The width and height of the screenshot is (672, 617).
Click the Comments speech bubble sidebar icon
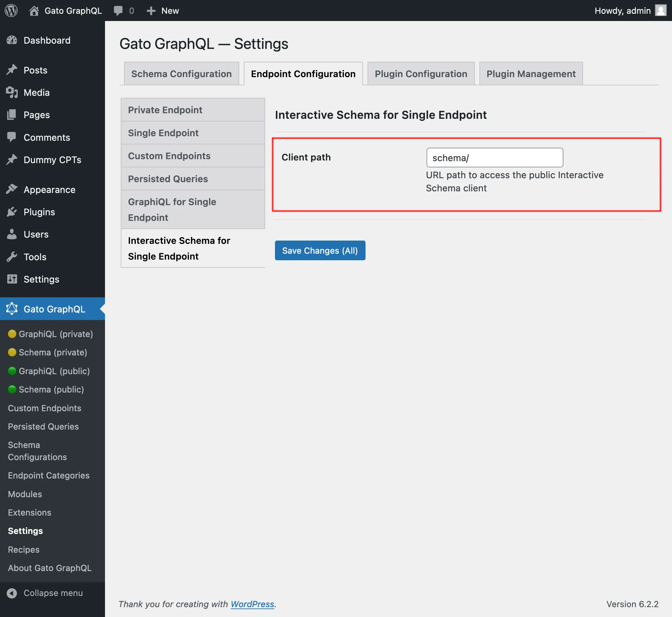coord(12,137)
